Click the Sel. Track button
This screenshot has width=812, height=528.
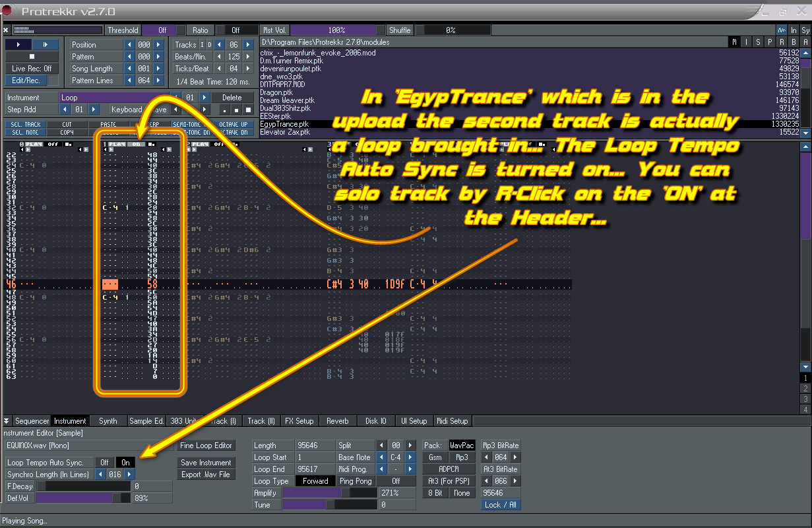point(26,124)
